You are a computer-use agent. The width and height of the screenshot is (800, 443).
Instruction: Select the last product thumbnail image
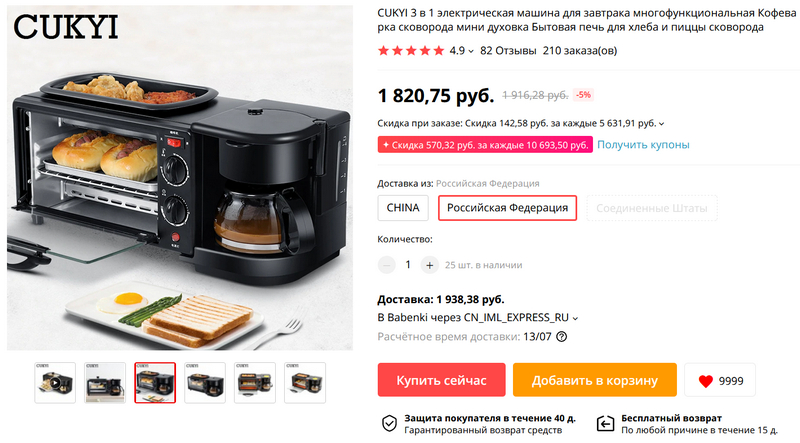click(x=305, y=383)
